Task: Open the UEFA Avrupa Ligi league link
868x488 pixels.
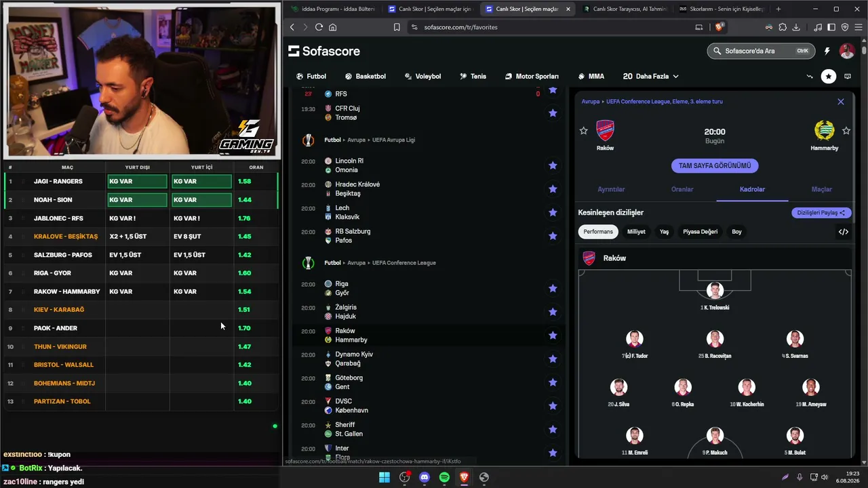Action: (x=393, y=140)
